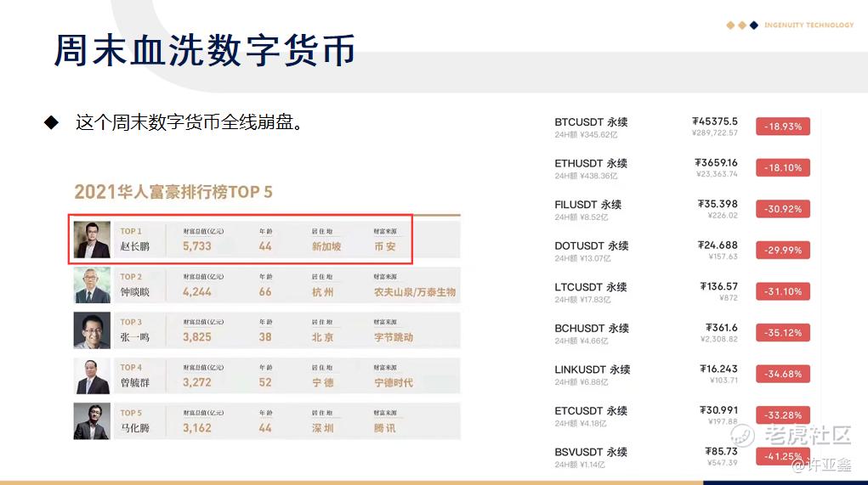
Task: Click the -34.68% badge for LINKUSDT
Action: (783, 374)
